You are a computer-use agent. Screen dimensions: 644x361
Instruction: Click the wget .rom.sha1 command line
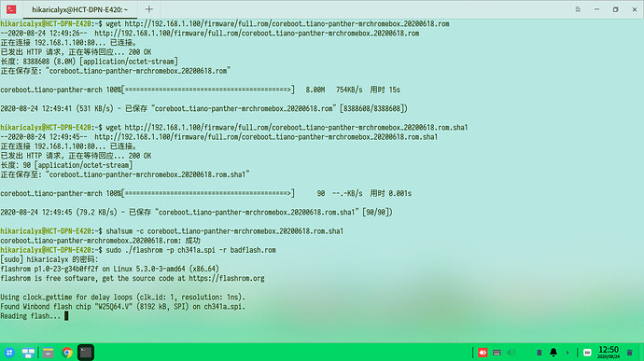[x=234, y=128]
